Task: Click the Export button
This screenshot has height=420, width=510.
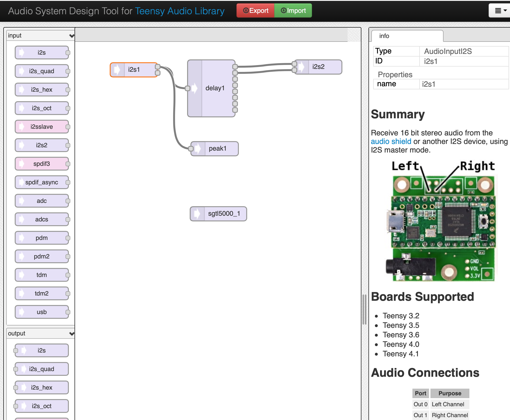Action: [x=255, y=10]
